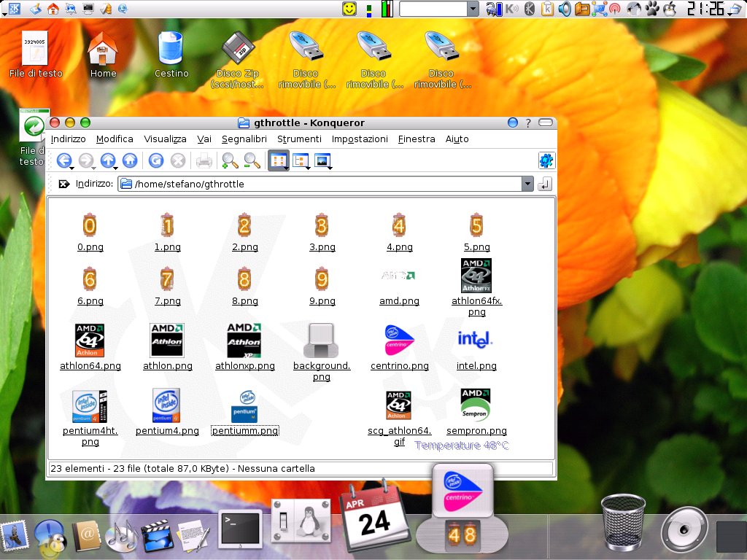Image resolution: width=747 pixels, height=560 pixels.
Task: Open the Visualizza menu
Action: point(165,139)
